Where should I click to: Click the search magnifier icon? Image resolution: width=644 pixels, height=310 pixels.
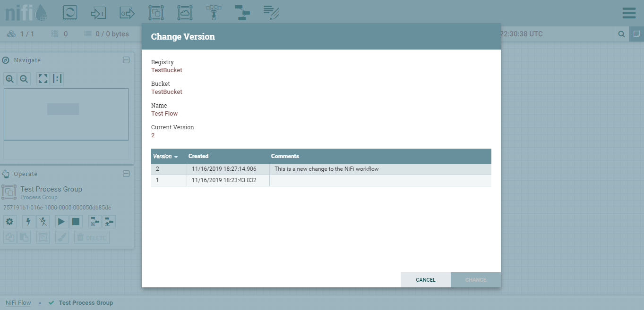[621, 34]
